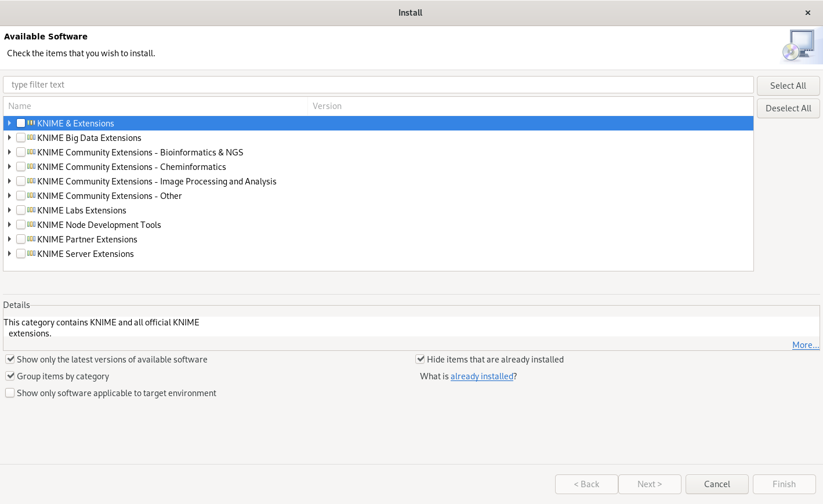The width and height of the screenshot is (823, 504).
Task: Click the KNIME & Extensions category icon
Action: 31,123
